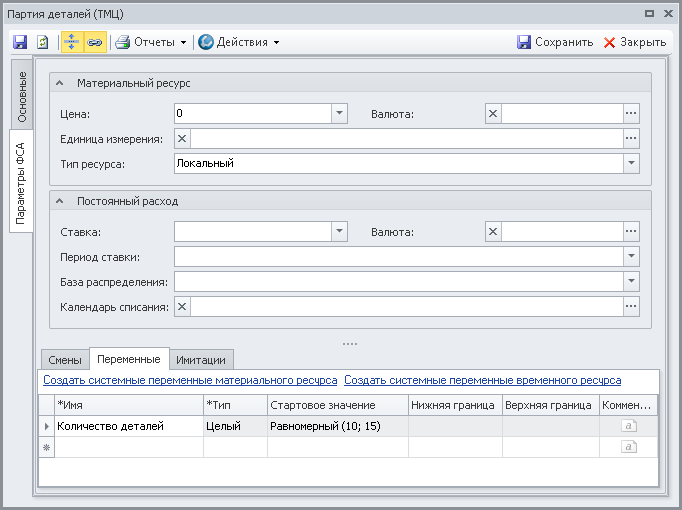The width and height of the screenshot is (682, 510).
Task: Click the floppy disk save icon in toolbar
Action: tap(20, 42)
